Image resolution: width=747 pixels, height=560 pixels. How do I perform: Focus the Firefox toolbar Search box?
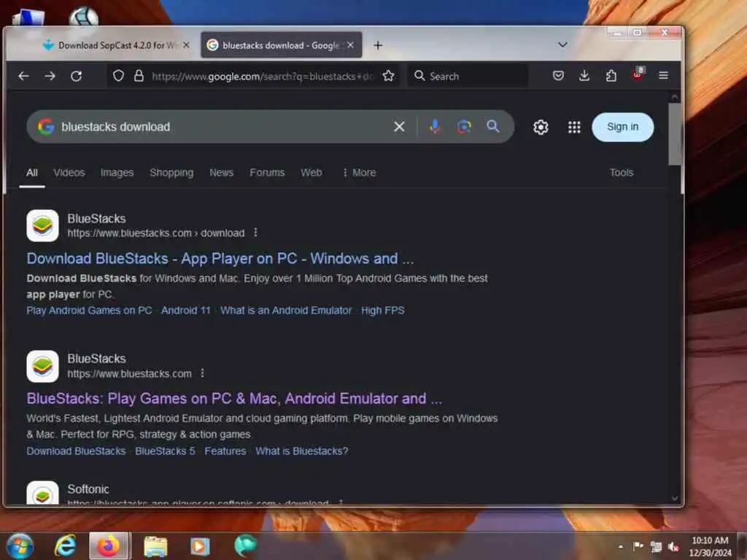point(468,76)
